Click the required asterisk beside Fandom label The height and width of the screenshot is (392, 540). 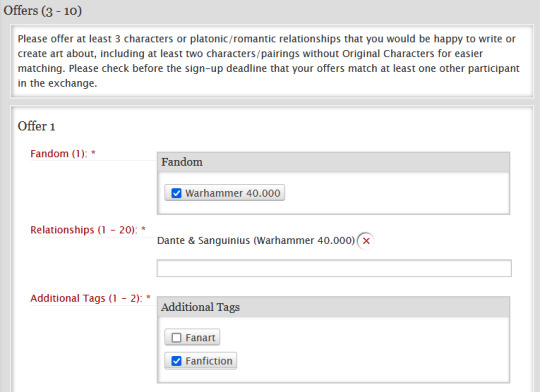point(93,153)
